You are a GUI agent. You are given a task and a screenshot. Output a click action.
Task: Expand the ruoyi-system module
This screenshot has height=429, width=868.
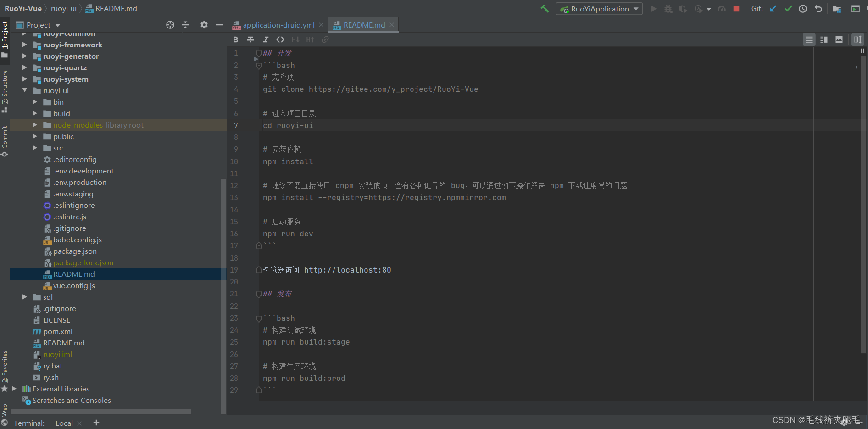click(x=25, y=79)
